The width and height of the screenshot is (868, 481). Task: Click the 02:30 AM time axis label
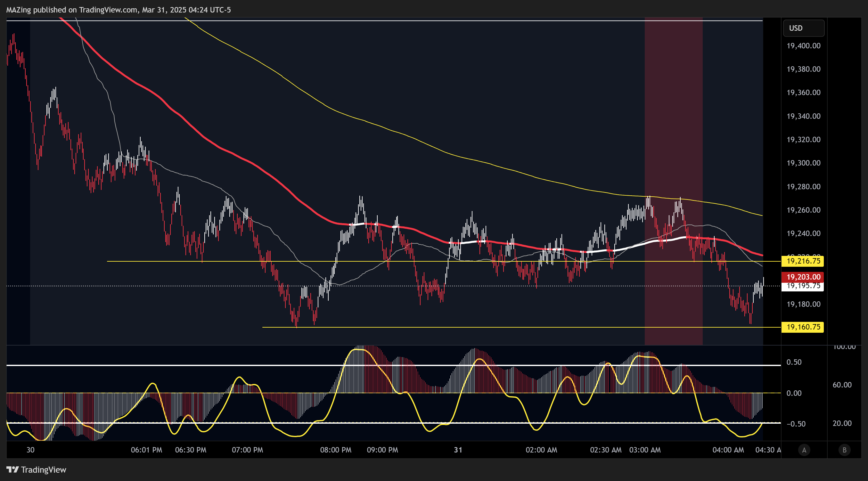click(606, 450)
